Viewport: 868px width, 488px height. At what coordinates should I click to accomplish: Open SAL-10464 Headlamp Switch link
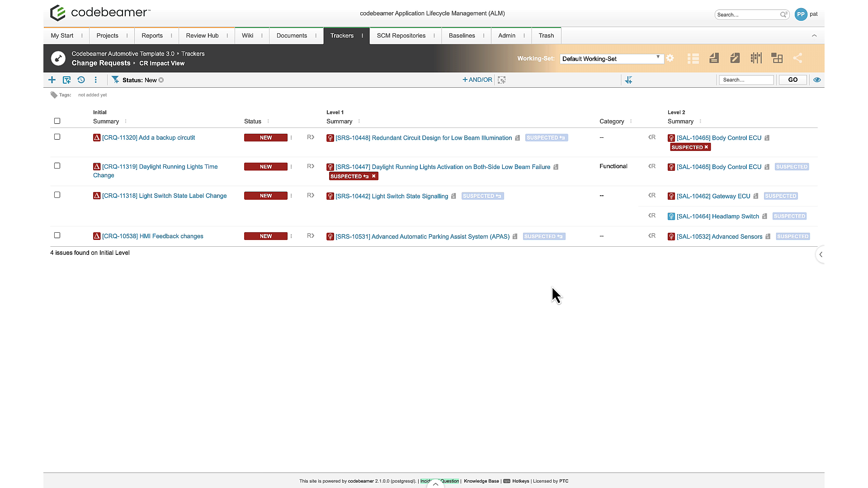[717, 216]
